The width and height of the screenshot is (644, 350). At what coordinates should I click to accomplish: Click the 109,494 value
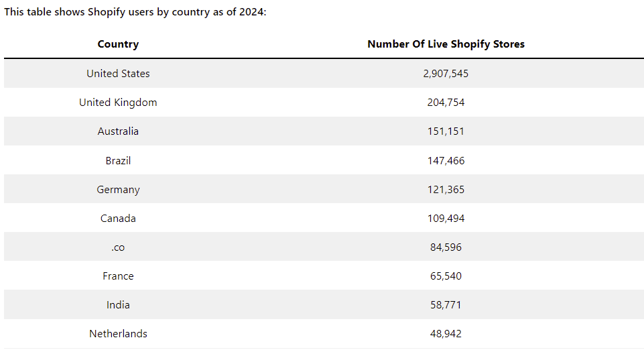click(446, 219)
